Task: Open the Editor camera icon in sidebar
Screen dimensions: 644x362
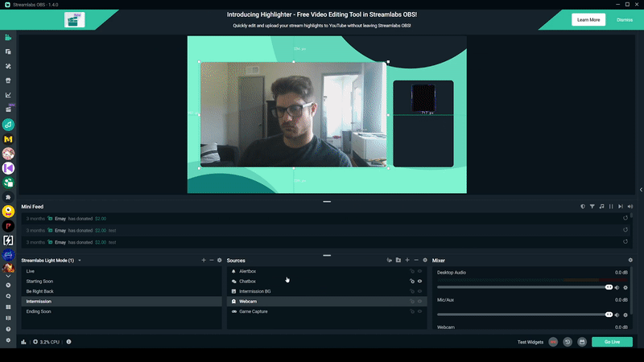Action: pos(8,37)
